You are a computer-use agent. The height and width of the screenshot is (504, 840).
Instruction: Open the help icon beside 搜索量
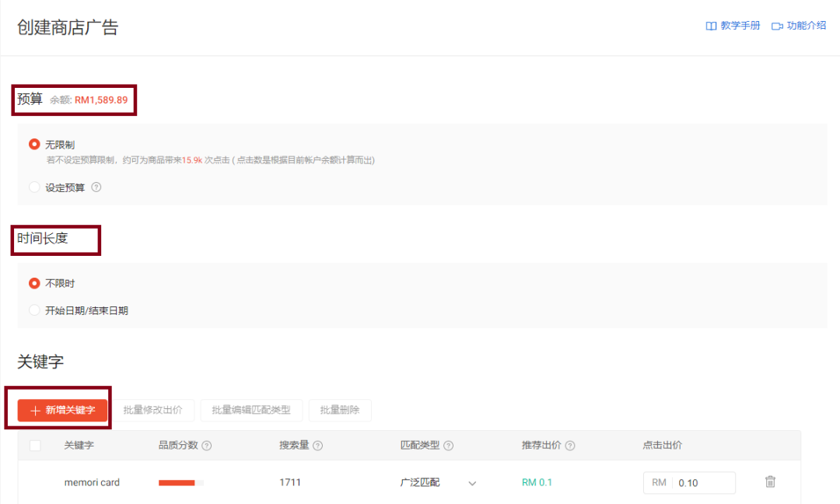coord(319,446)
